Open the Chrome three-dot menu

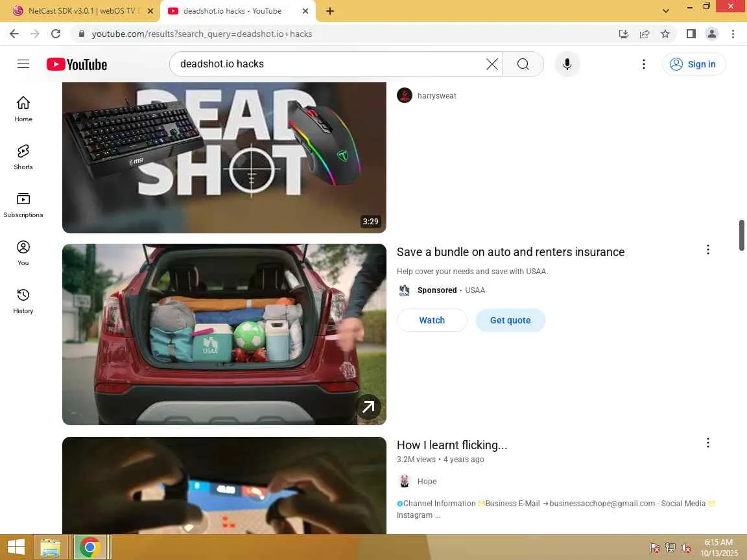pos(733,34)
